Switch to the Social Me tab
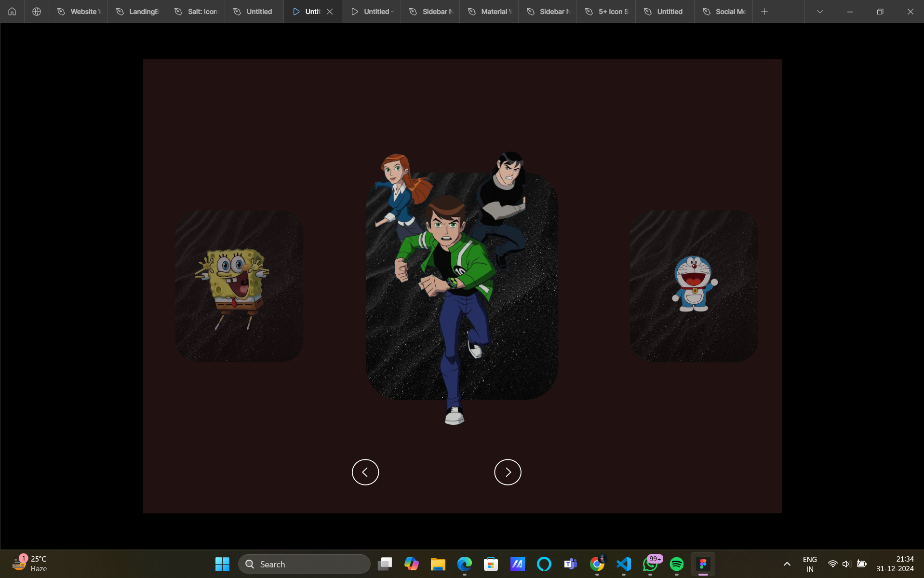This screenshot has height=578, width=924. coord(723,12)
